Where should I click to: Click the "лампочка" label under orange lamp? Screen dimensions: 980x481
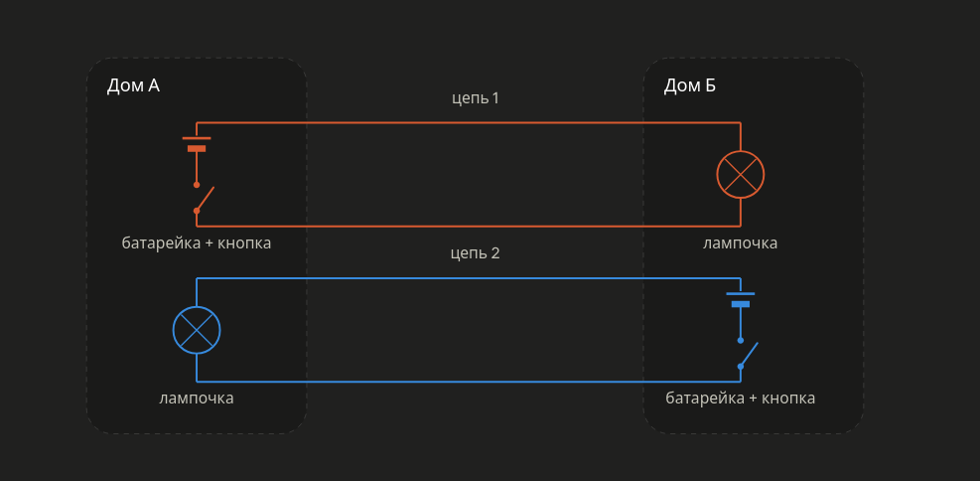(740, 242)
